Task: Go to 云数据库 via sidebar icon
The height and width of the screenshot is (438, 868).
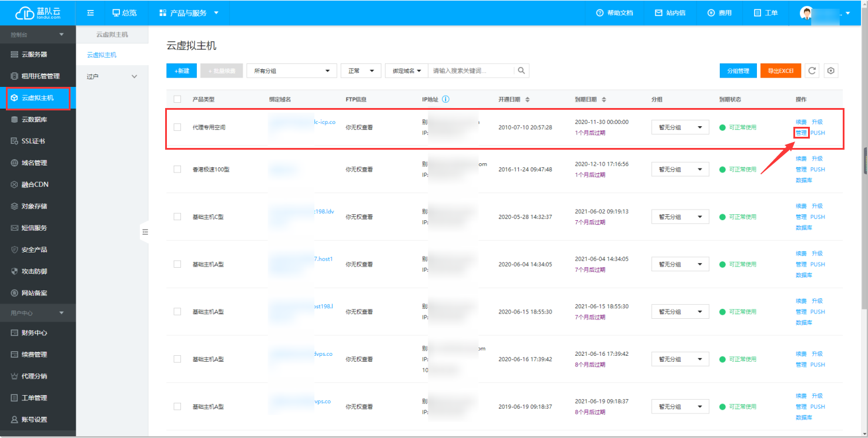Action: click(x=15, y=120)
